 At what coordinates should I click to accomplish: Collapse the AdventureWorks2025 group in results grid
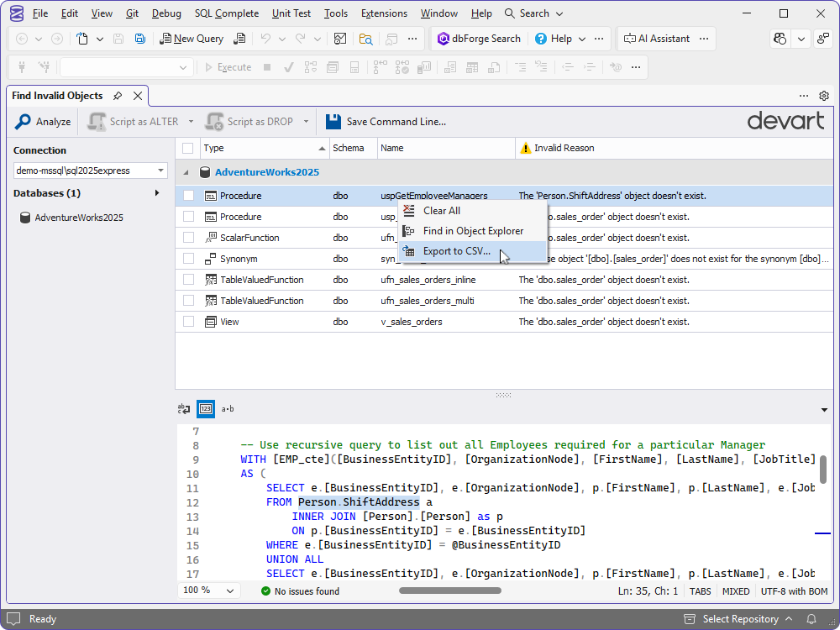pyautogui.click(x=186, y=172)
